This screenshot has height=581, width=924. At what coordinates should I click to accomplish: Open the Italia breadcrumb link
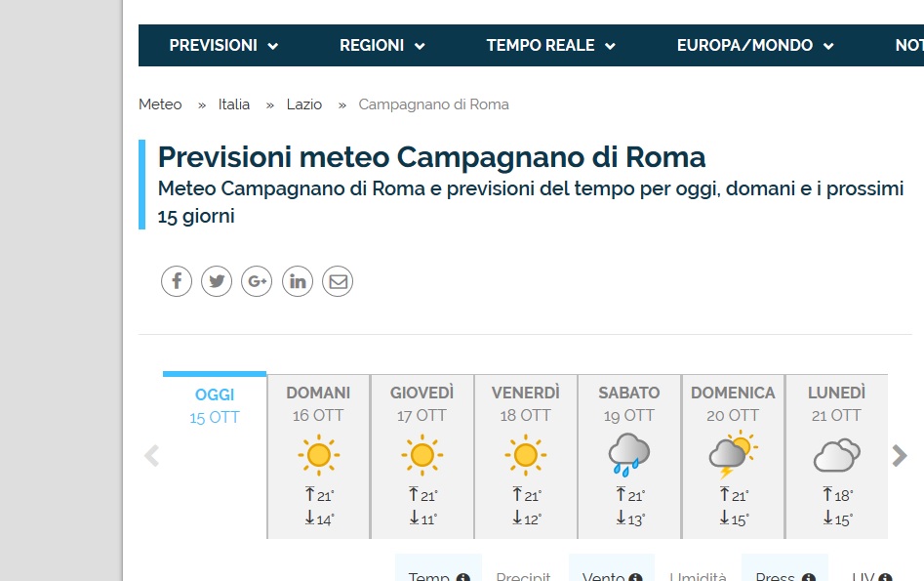click(234, 104)
